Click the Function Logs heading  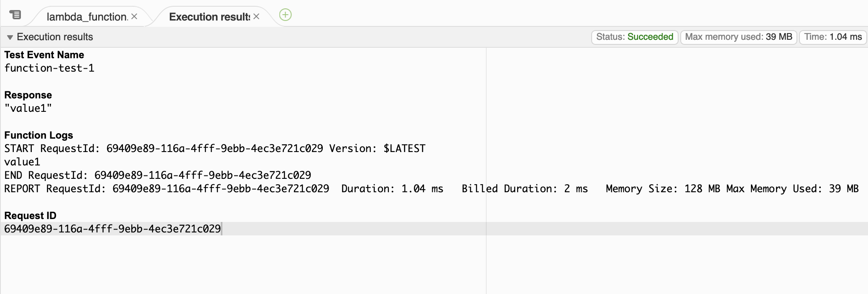(38, 135)
